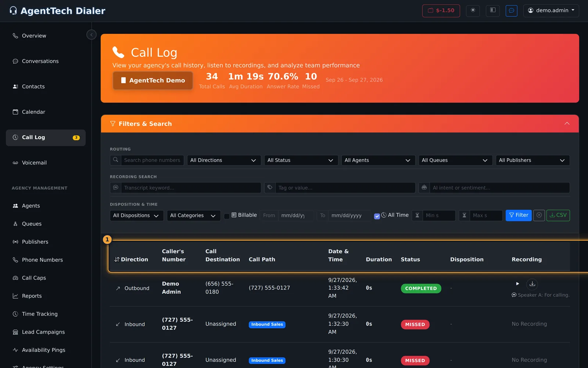Go to Conversations in the sidebar
This screenshot has width=588, height=368.
click(x=46, y=61)
